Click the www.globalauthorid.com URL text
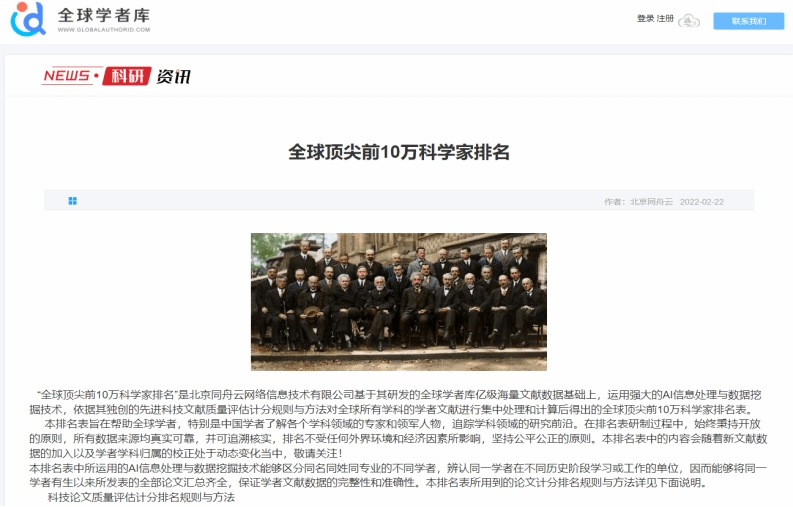 104,30
